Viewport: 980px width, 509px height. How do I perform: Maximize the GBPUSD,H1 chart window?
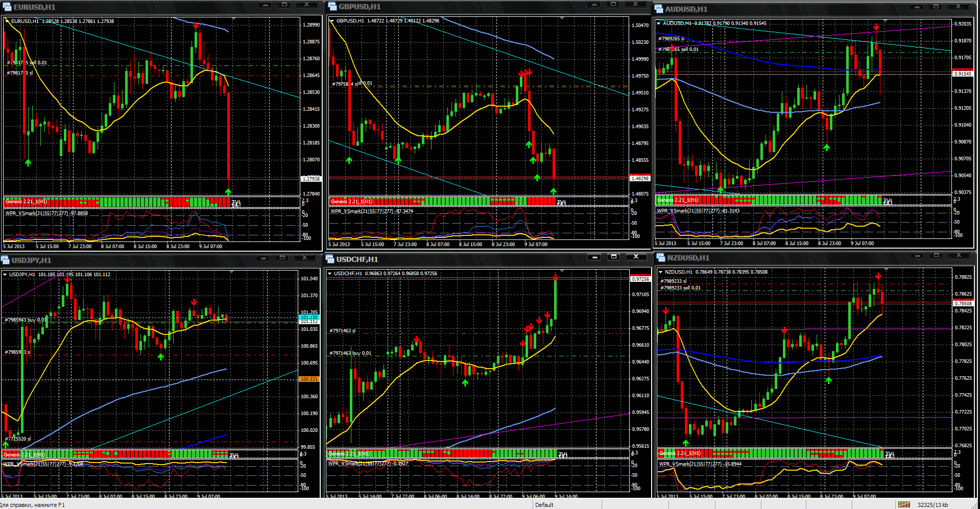click(x=613, y=4)
